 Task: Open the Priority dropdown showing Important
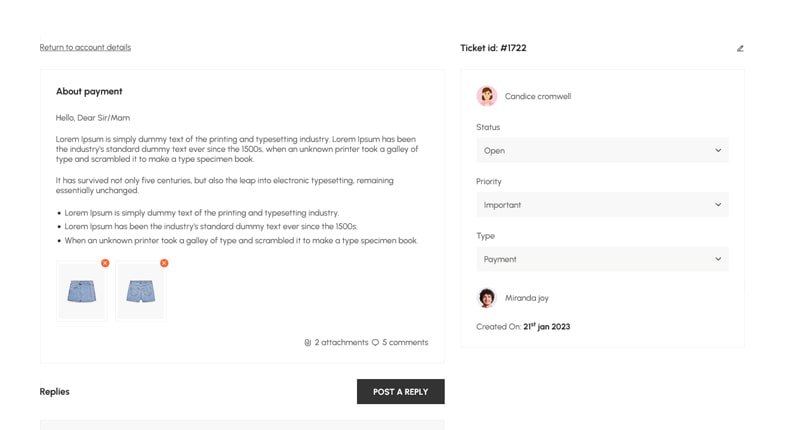601,205
